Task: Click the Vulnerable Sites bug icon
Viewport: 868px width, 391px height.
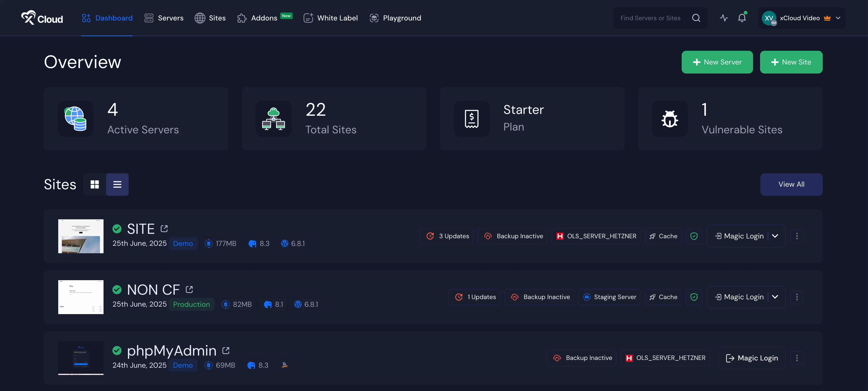Action: tap(670, 119)
